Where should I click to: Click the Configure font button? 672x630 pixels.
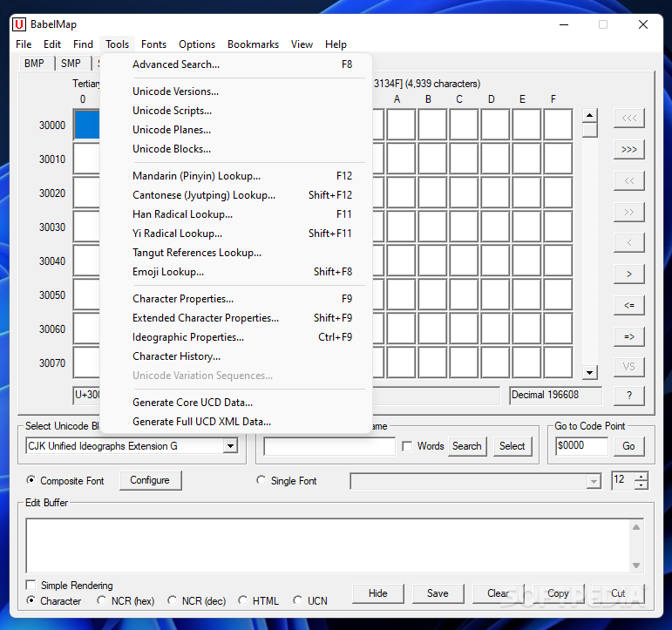[x=150, y=480]
